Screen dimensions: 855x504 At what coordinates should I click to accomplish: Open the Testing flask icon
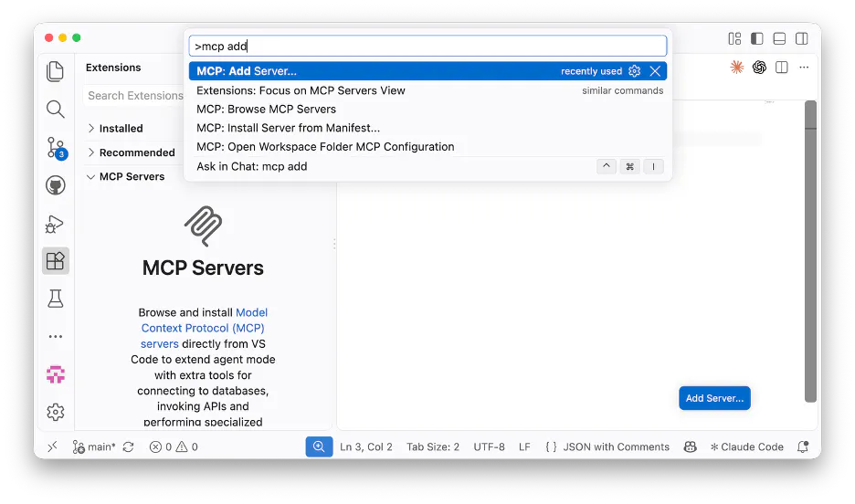(55, 299)
